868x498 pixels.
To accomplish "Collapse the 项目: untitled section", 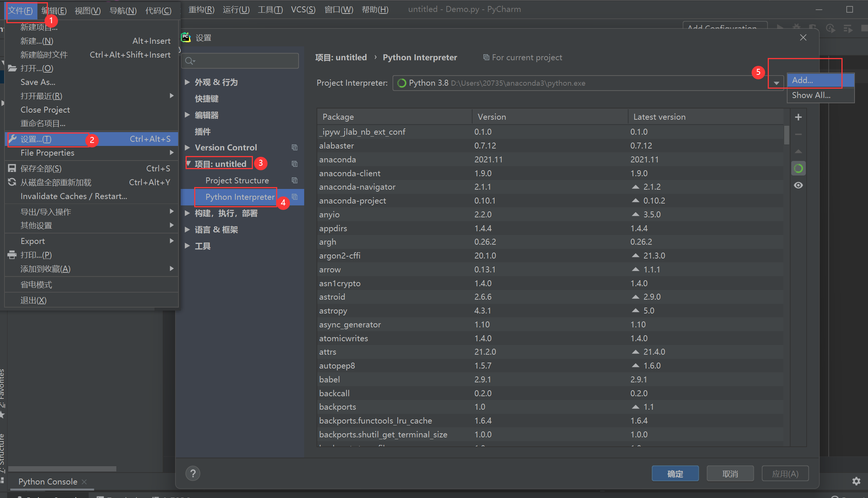I will point(189,164).
